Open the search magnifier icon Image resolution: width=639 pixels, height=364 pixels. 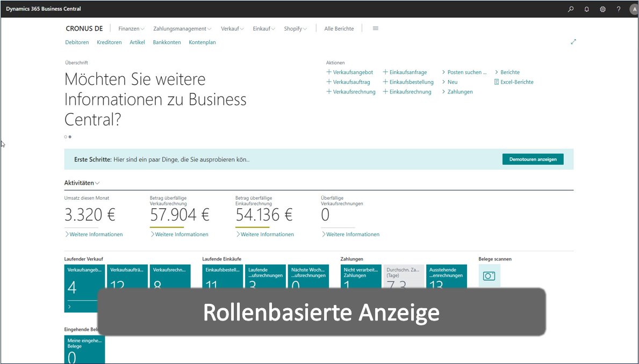click(571, 9)
